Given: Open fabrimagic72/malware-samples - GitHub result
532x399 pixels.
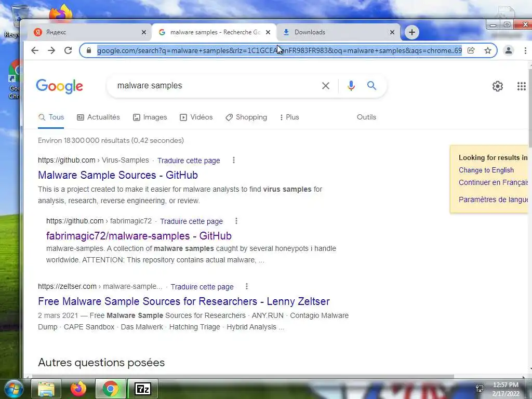Looking at the screenshot, I should pyautogui.click(x=139, y=236).
